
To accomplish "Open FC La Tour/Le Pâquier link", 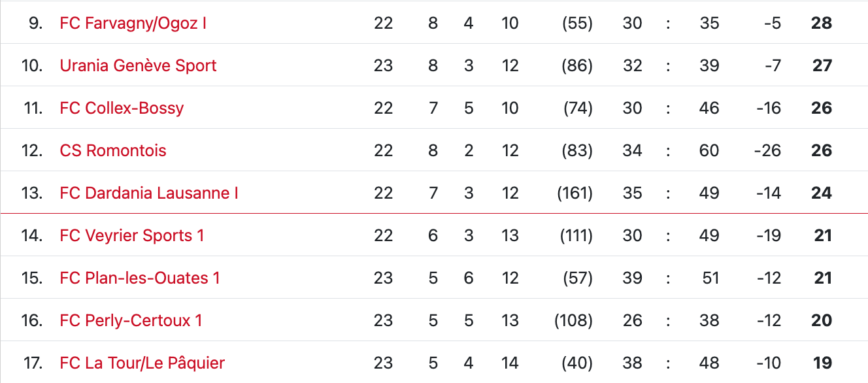I will [142, 363].
